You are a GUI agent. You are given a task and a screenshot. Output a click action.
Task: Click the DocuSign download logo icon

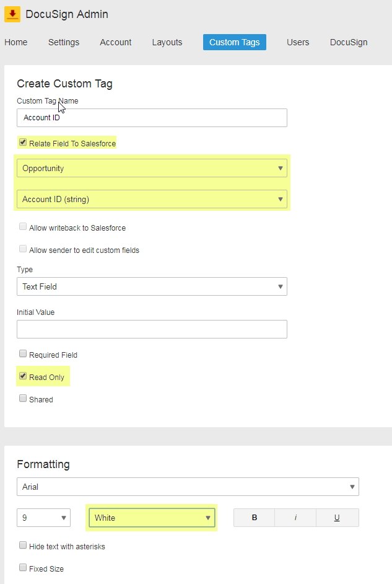[12, 13]
